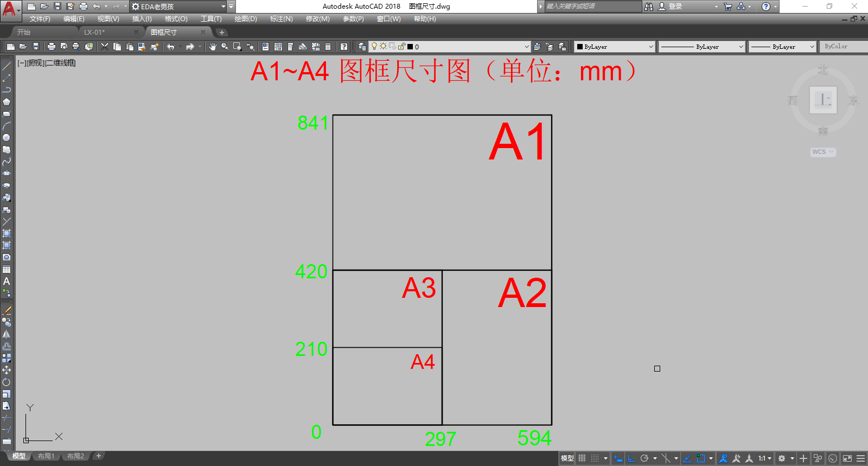Open Autodesk App Store cart icon

[727, 7]
